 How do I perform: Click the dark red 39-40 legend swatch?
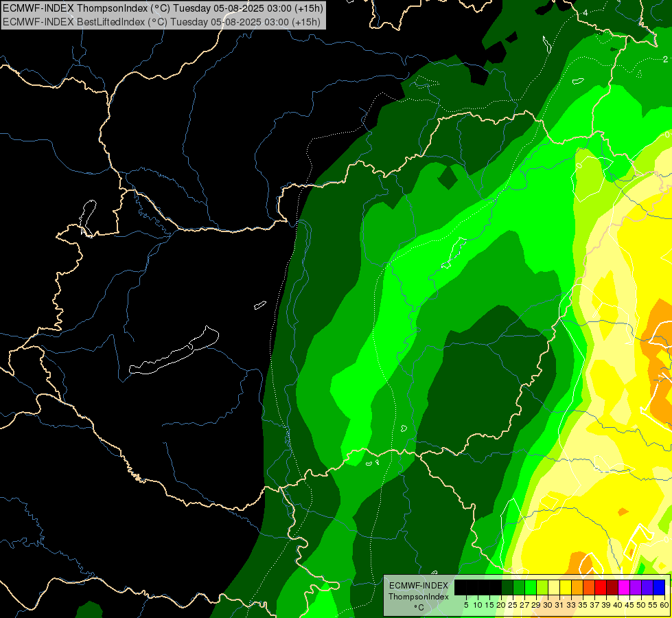point(612,587)
